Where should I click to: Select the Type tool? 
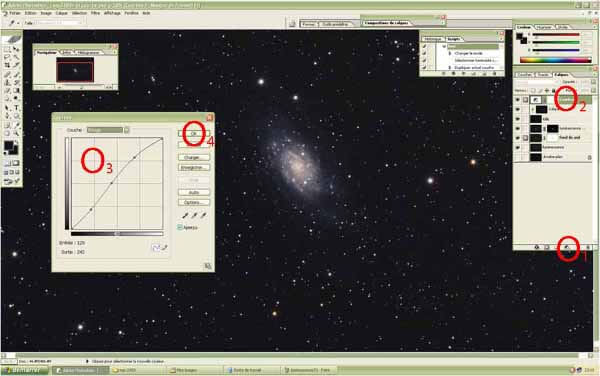coord(16,108)
